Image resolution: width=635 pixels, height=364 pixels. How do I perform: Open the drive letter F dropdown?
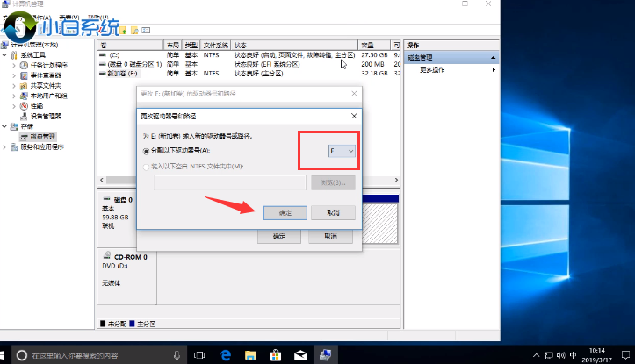(342, 151)
